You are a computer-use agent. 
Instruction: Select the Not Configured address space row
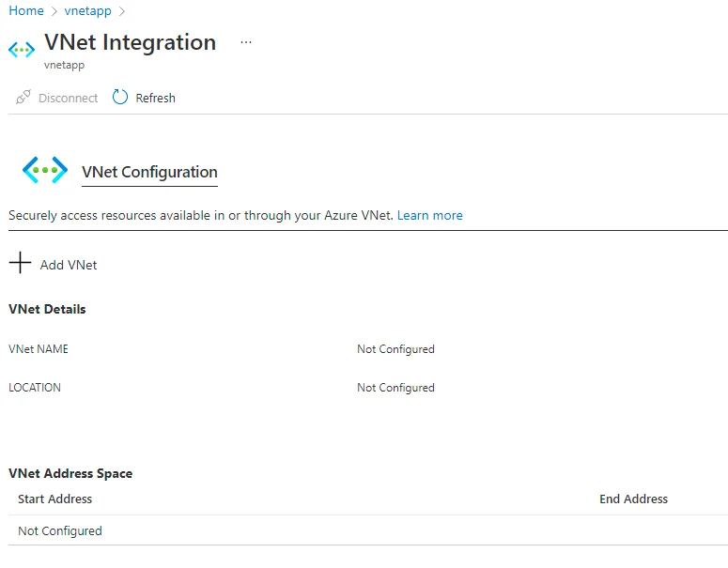(x=60, y=530)
